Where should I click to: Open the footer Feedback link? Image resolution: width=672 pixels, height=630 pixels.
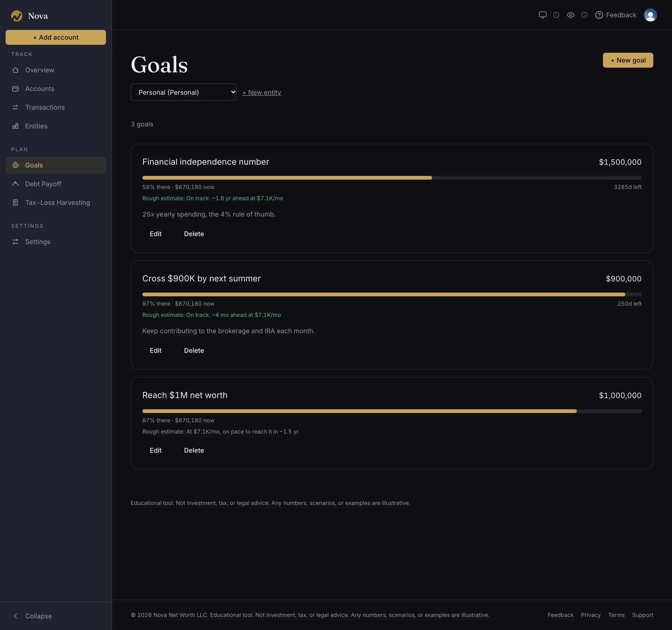[x=560, y=615]
